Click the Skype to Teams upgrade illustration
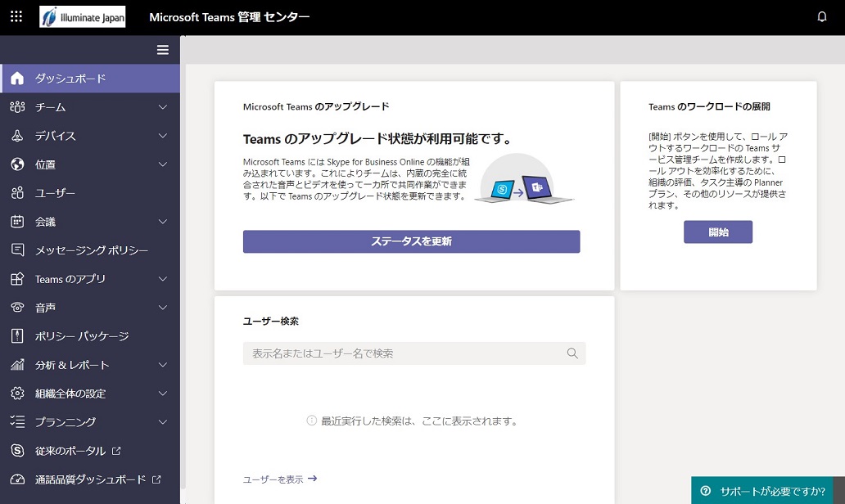Viewport: 845px width, 504px height. point(524,179)
